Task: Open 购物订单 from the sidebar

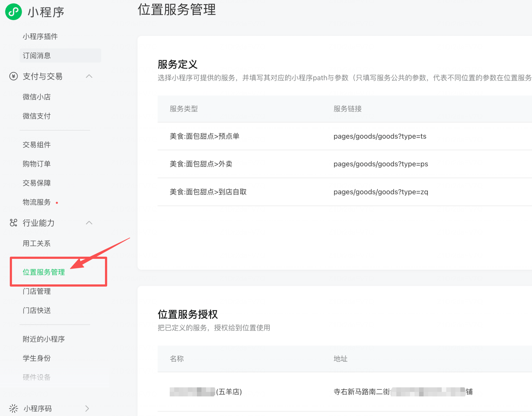Action: point(37,164)
